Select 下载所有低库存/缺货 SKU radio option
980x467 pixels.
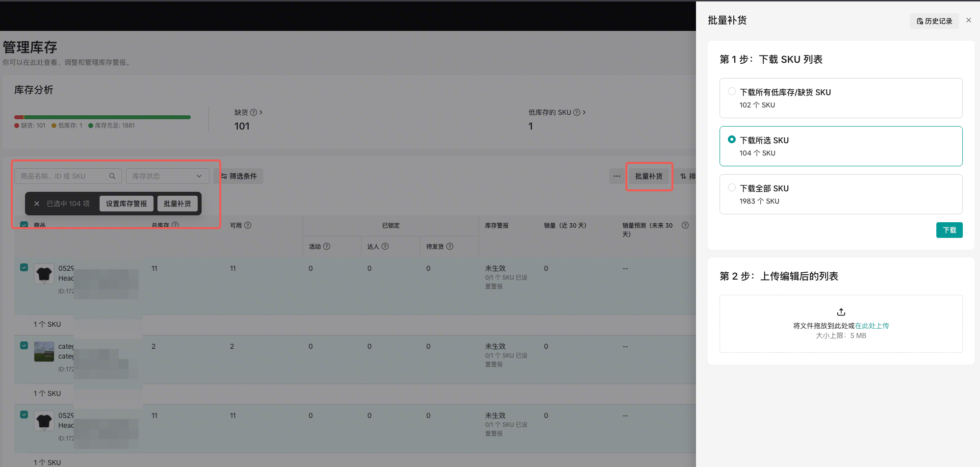click(732, 92)
